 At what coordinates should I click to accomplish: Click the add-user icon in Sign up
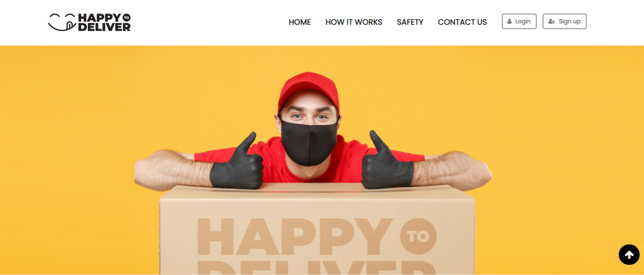(x=551, y=21)
